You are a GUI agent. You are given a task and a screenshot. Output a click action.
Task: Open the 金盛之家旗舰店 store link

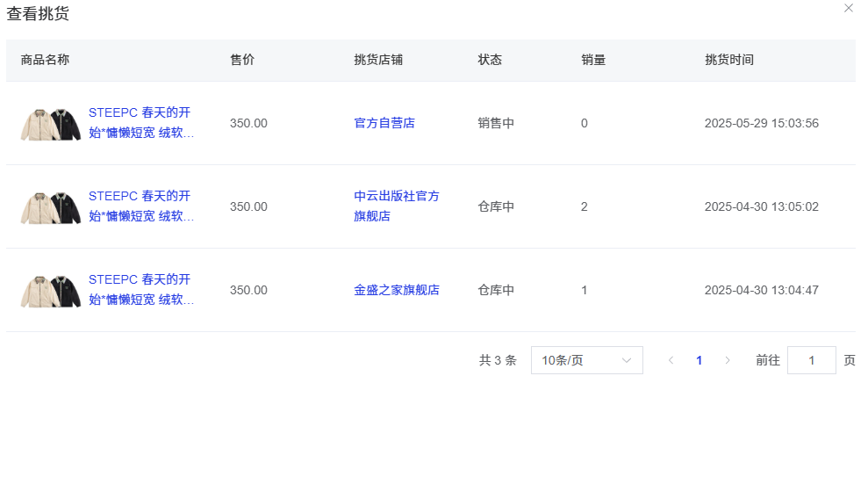397,290
